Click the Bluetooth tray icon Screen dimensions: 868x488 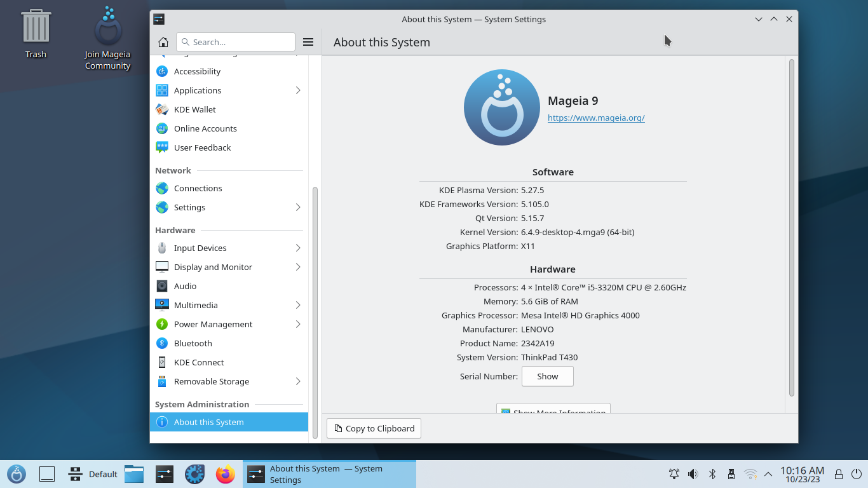[712, 474]
